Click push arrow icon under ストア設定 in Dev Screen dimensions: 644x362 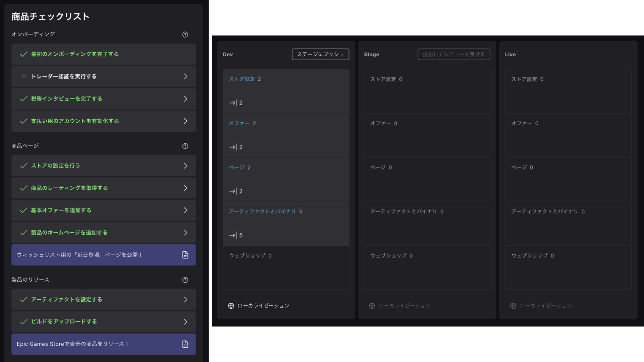coord(233,103)
